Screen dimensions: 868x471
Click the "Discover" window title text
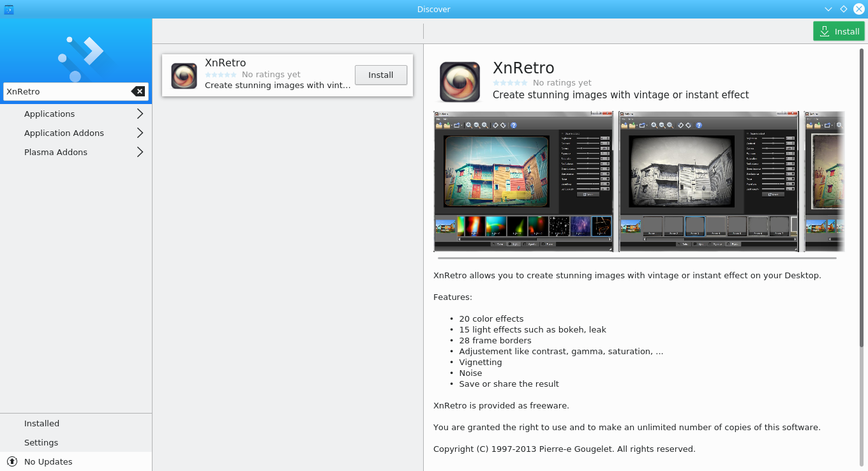(x=434, y=9)
